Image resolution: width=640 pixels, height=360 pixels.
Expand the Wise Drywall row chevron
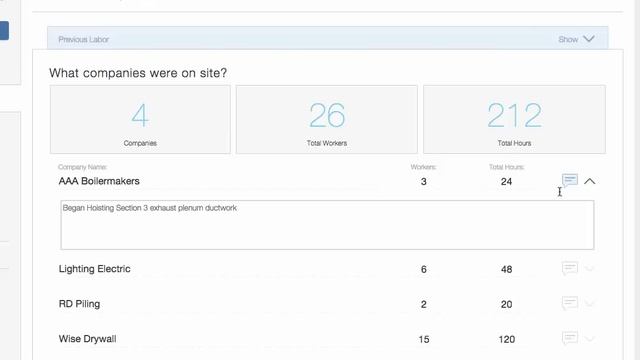tap(589, 338)
